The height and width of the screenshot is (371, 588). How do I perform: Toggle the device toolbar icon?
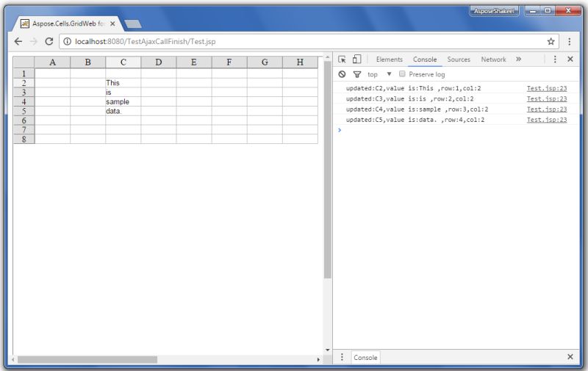click(x=356, y=60)
